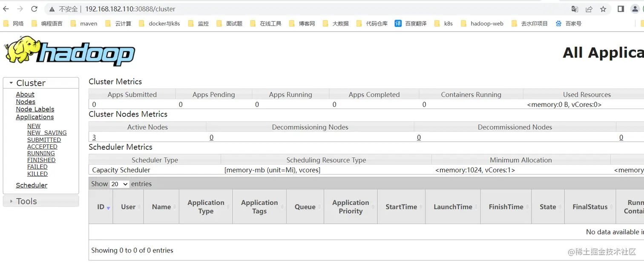The height and width of the screenshot is (264, 644).
Task: Sort the table by ID column
Action: (x=101, y=207)
